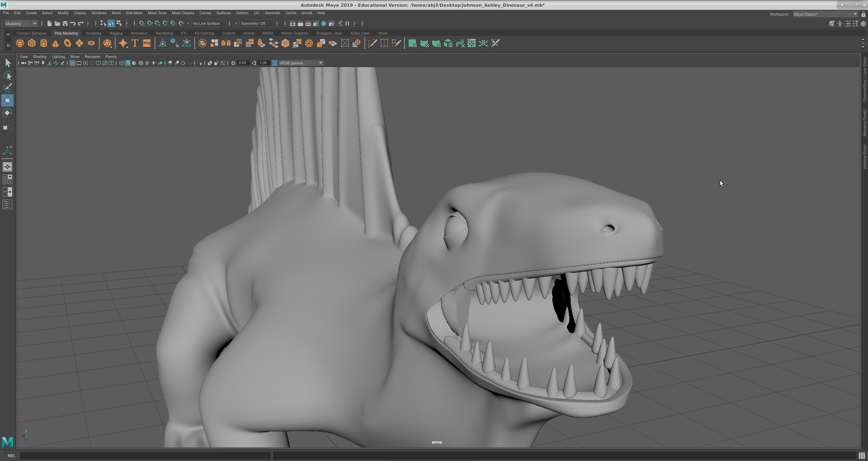Click the Save scene icon
This screenshot has width=868, height=461.
point(65,23)
